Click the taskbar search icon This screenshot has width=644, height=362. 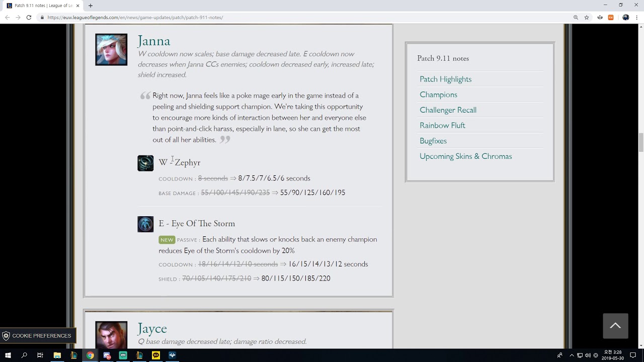coord(24,355)
